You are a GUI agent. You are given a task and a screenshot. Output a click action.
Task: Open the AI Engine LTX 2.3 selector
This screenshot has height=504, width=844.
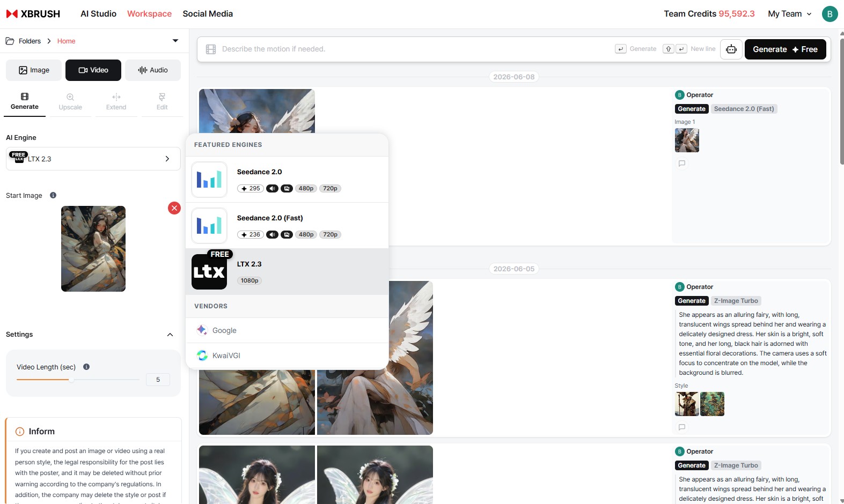click(93, 159)
